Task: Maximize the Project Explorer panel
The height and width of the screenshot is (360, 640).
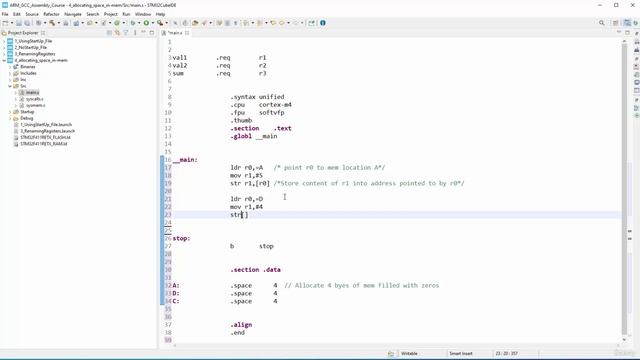Action: point(151,33)
